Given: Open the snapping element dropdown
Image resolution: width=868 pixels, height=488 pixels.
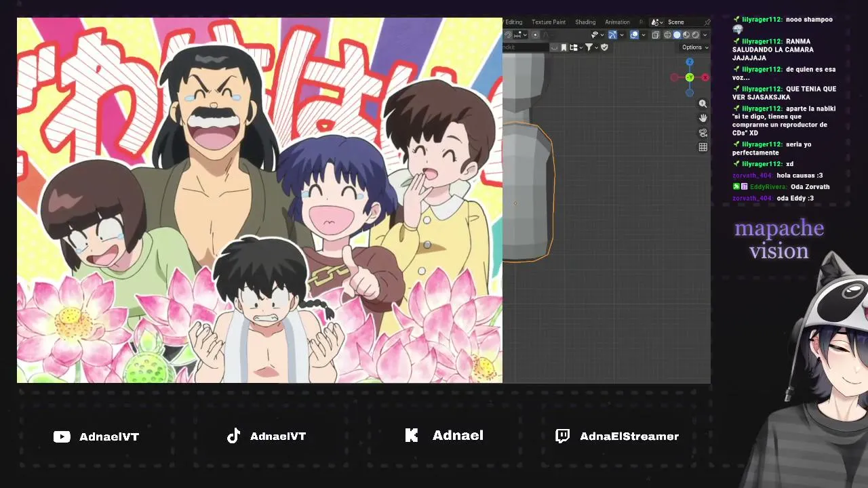Looking at the screenshot, I should pos(519,35).
